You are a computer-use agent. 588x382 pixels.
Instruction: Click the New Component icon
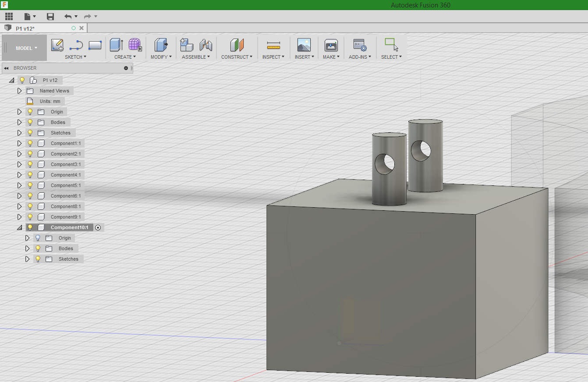(187, 45)
